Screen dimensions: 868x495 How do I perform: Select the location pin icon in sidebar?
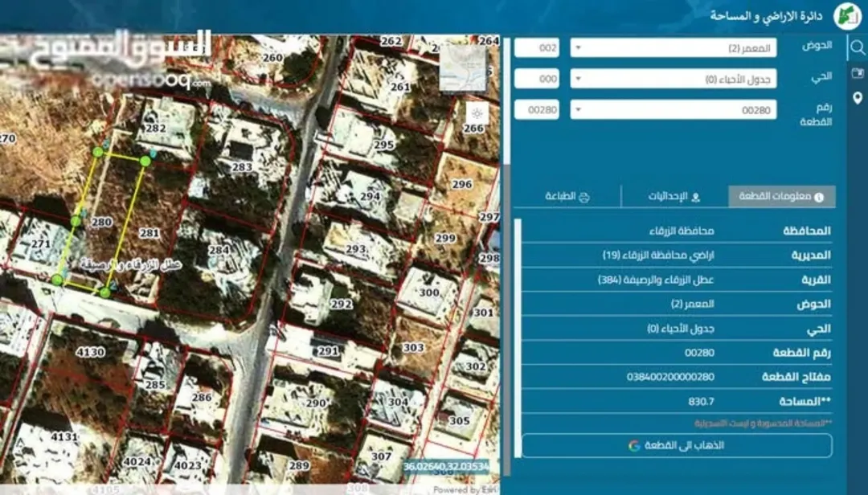point(858,99)
